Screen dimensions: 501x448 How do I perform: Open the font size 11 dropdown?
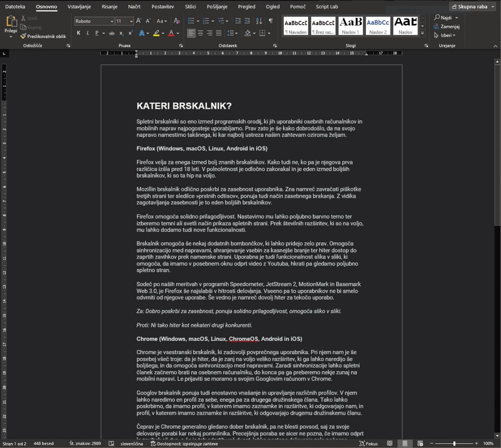click(131, 21)
